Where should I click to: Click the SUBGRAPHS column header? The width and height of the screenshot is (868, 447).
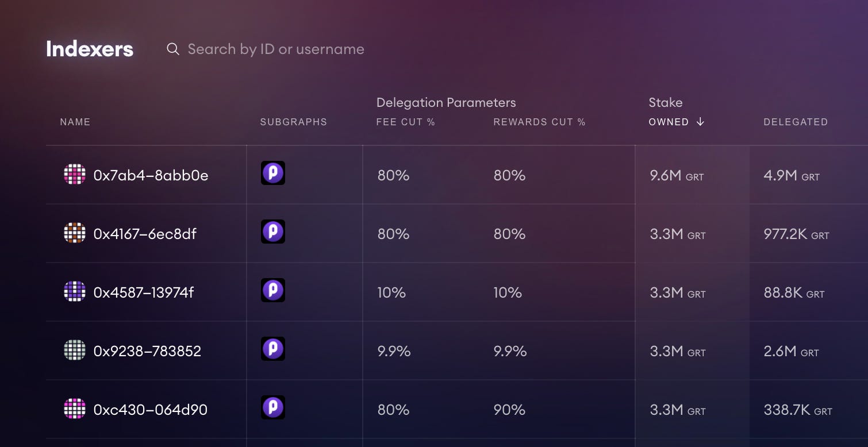[293, 122]
